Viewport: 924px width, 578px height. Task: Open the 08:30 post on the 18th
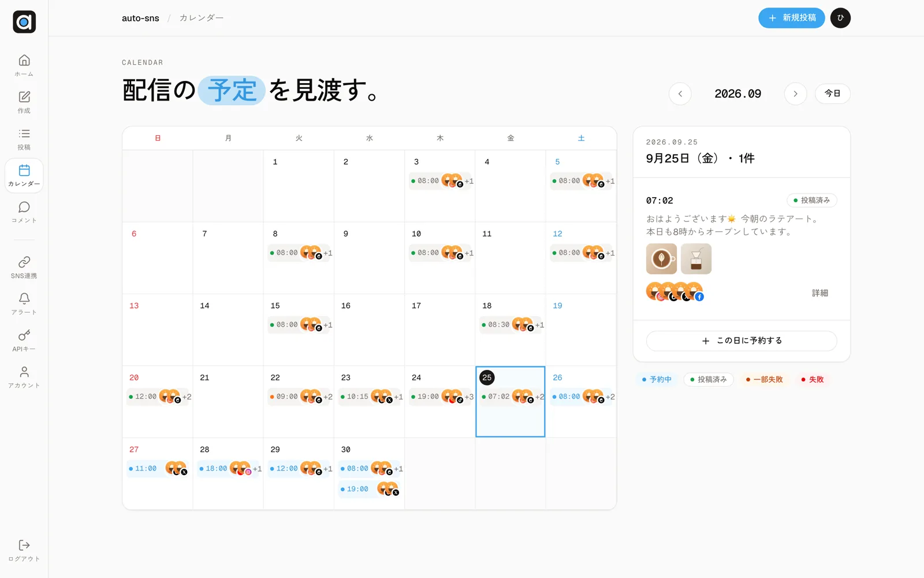tap(511, 325)
